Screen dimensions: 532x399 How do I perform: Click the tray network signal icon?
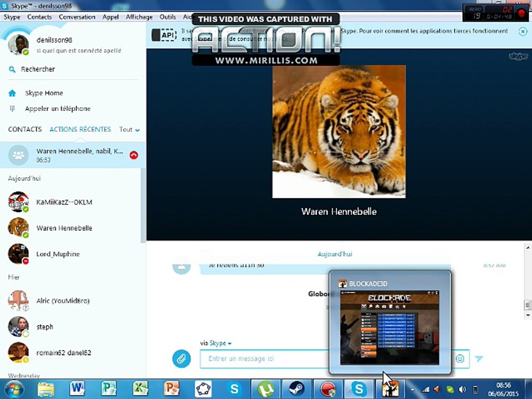[x=425, y=390]
